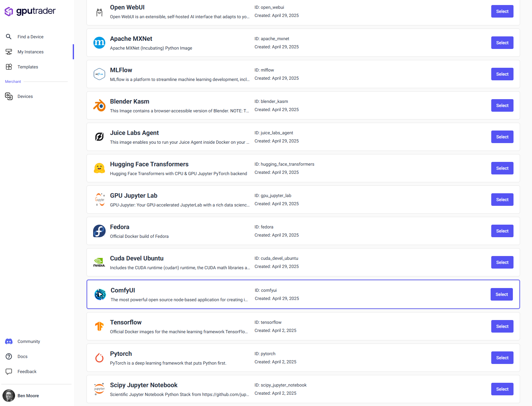This screenshot has width=532, height=406.
Task: Click 'ID: scipy_jupyter_notebook' text
Action: click(x=281, y=385)
